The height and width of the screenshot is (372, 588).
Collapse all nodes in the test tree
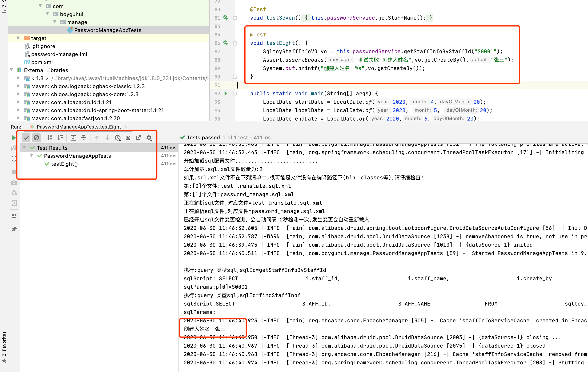click(83, 138)
